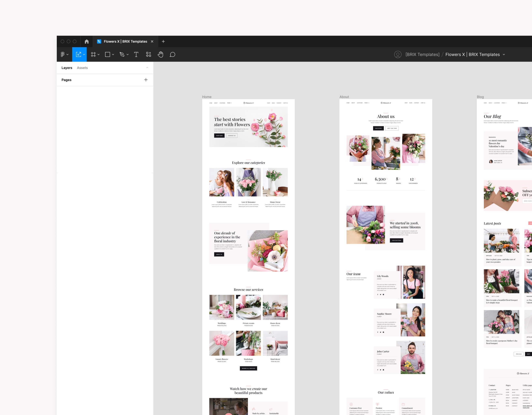Collapse the pages list chevron

(x=147, y=68)
